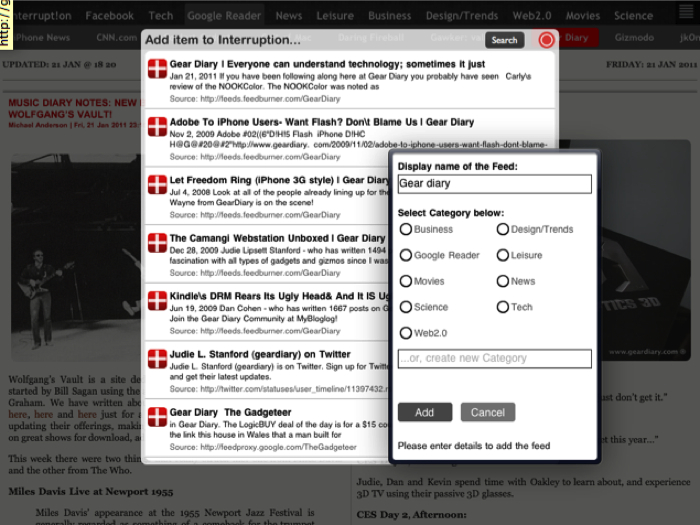Click the feed icon beside 'Kindle's DRM Rears'
The width and height of the screenshot is (700, 525).
coord(157,301)
